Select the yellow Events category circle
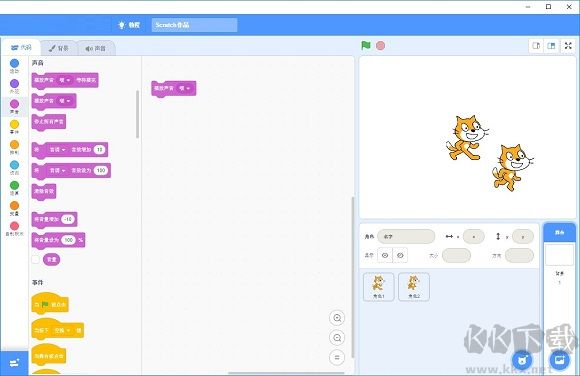 [x=14, y=124]
